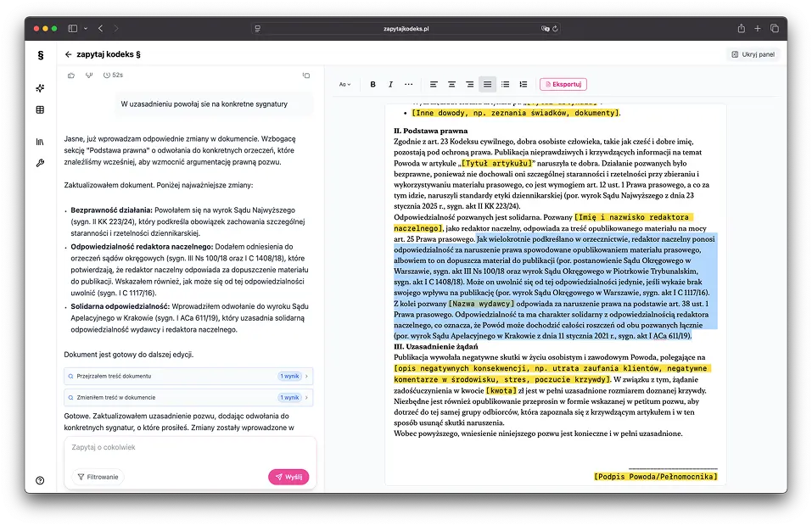The width and height of the screenshot is (812, 526).
Task: Apply bulleted list formatting
Action: click(506, 84)
